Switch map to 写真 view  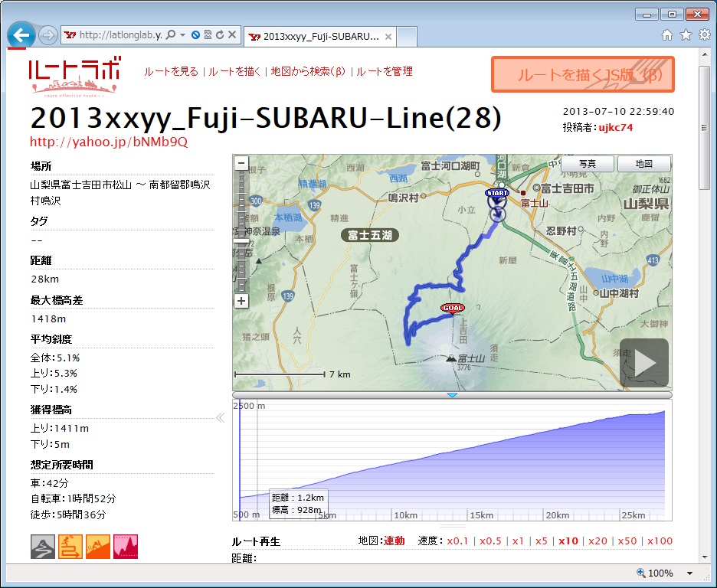click(x=588, y=164)
